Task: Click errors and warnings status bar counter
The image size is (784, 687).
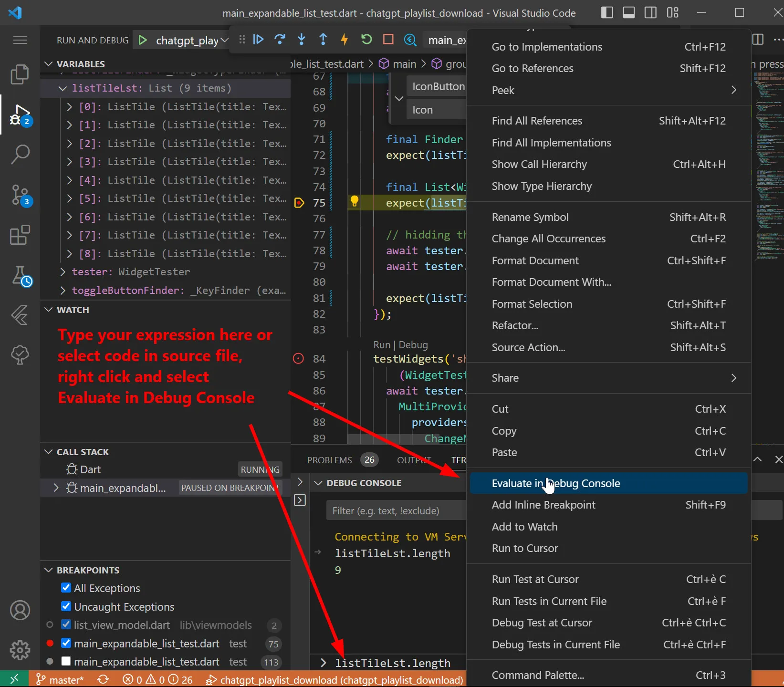Action: (x=157, y=679)
